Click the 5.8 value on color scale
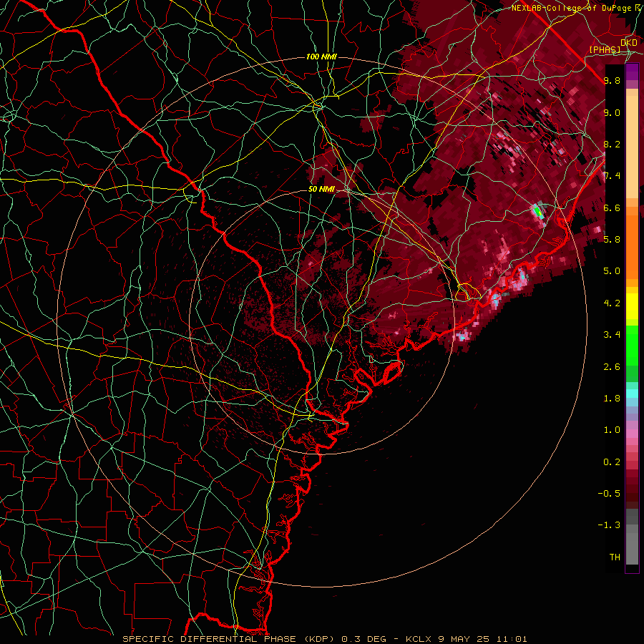This screenshot has height=644, width=644. tap(612, 239)
